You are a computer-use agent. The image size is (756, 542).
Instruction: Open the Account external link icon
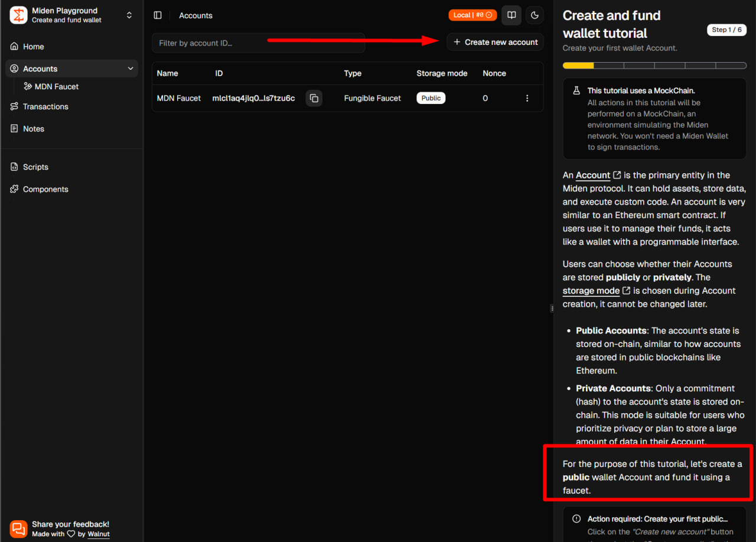[617, 175]
